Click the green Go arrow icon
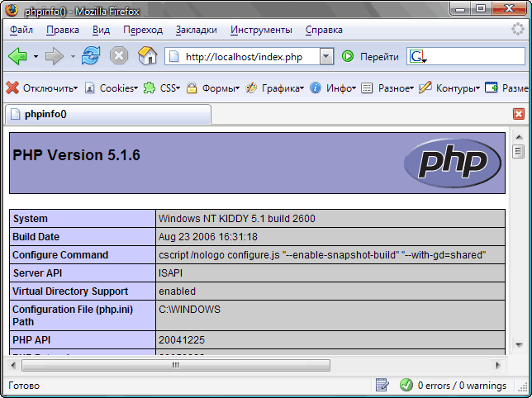Viewport: 532px width, 398px height. (348, 56)
